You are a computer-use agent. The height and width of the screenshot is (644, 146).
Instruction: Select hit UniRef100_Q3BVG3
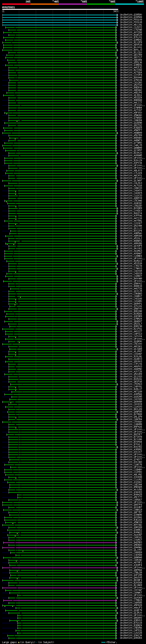tap(131, 620)
